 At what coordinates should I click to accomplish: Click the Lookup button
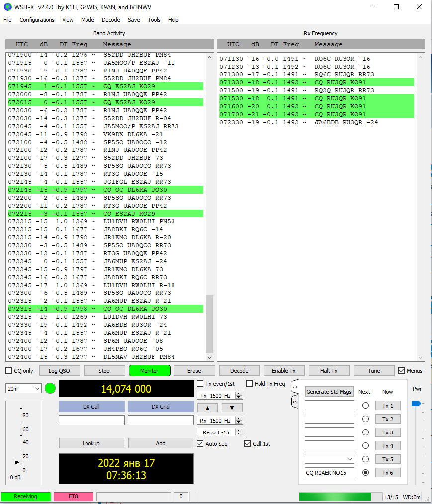click(91, 443)
